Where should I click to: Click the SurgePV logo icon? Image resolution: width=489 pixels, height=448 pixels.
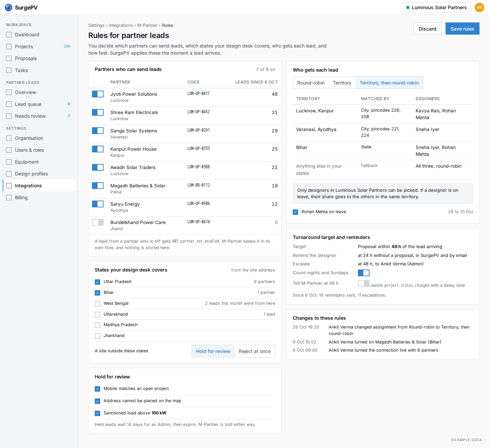click(8, 7)
